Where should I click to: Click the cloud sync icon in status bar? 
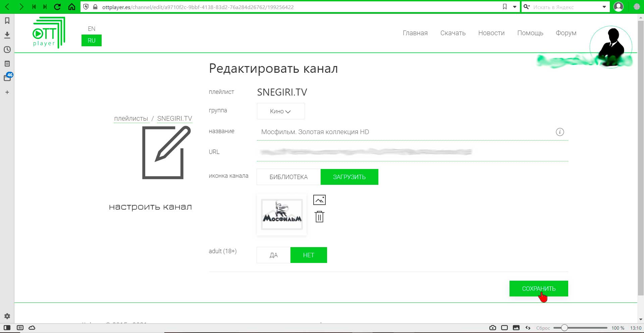coord(32,328)
